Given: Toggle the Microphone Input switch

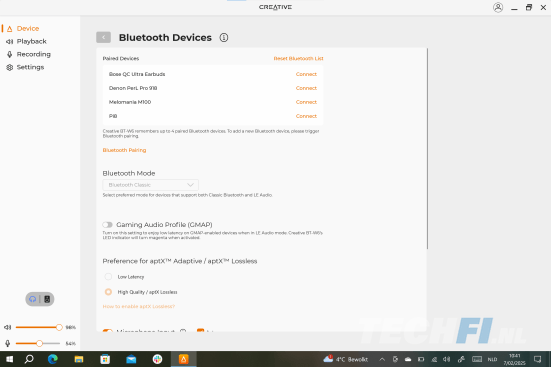Looking at the screenshot, I should tap(108, 330).
